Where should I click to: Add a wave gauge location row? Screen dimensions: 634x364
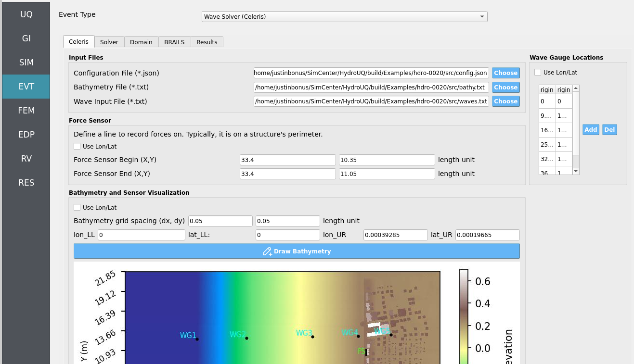coord(591,129)
